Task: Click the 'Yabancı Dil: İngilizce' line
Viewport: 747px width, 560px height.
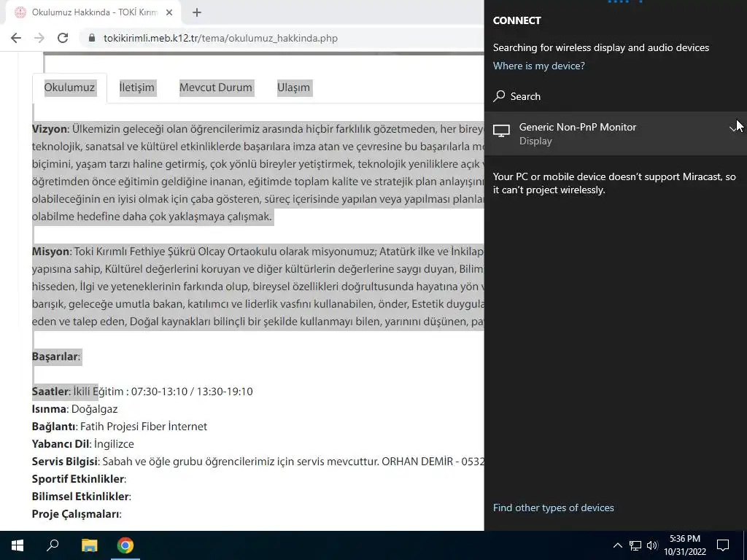Action: point(83,444)
